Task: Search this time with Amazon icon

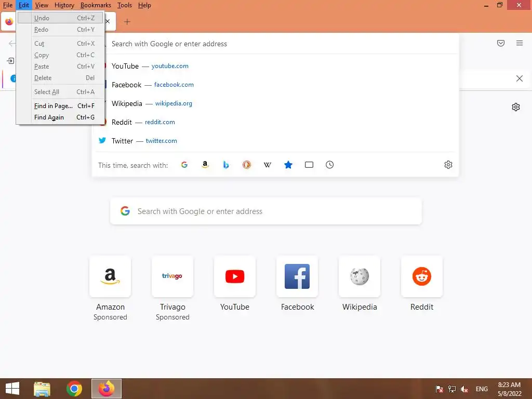Action: click(x=205, y=165)
